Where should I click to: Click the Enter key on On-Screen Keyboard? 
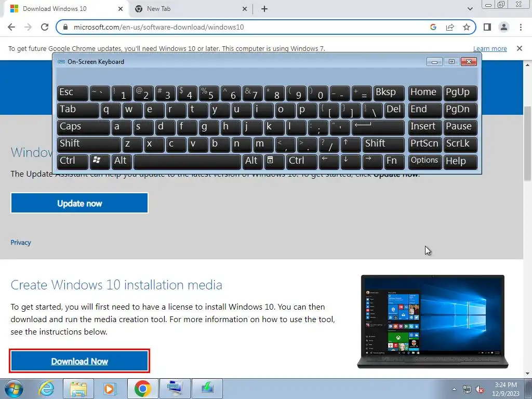pyautogui.click(x=378, y=128)
